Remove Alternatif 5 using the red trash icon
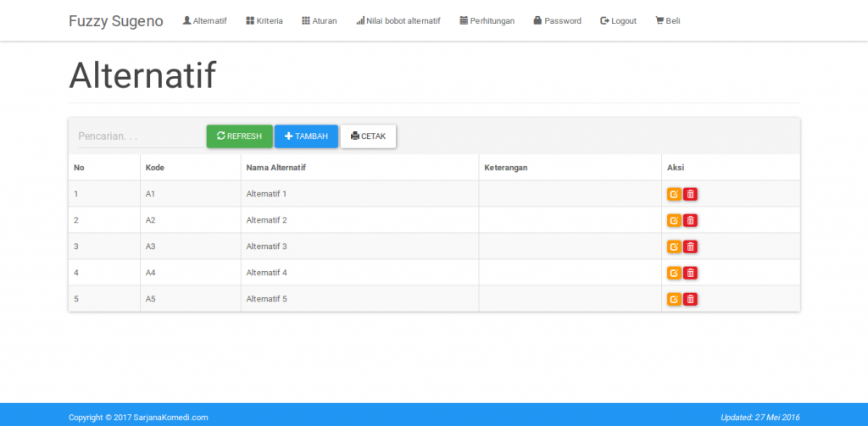The height and width of the screenshot is (426, 868). point(690,299)
